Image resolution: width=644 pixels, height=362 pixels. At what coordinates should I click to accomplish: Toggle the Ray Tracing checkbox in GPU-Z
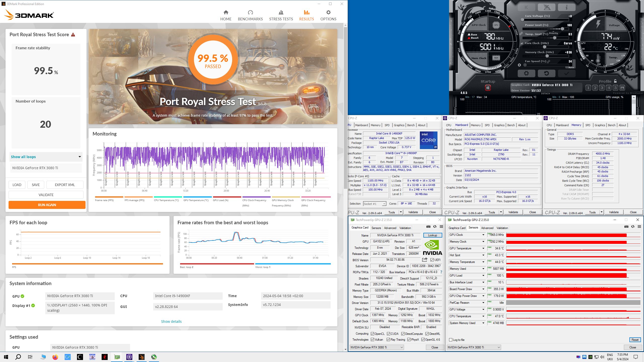coord(388,340)
